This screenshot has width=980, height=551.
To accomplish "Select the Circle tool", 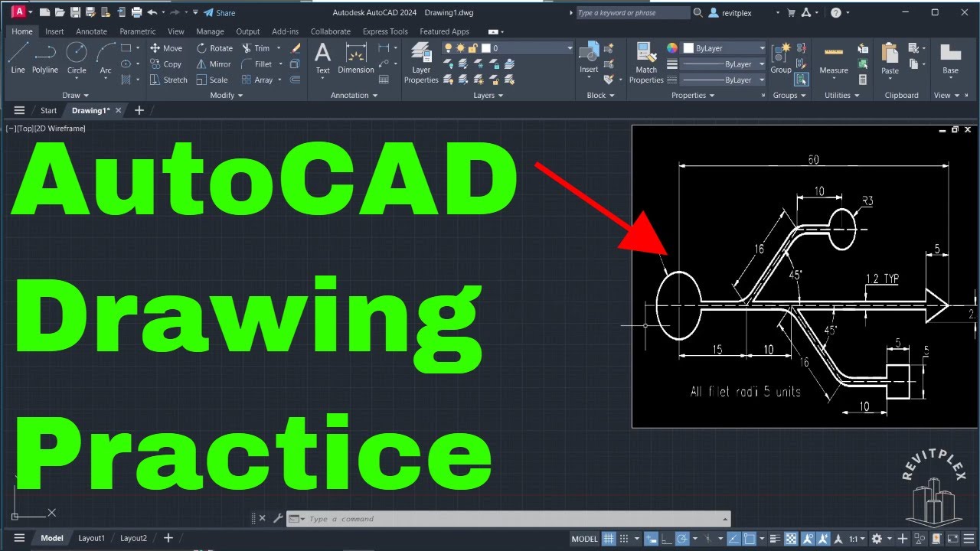I will coord(77,58).
